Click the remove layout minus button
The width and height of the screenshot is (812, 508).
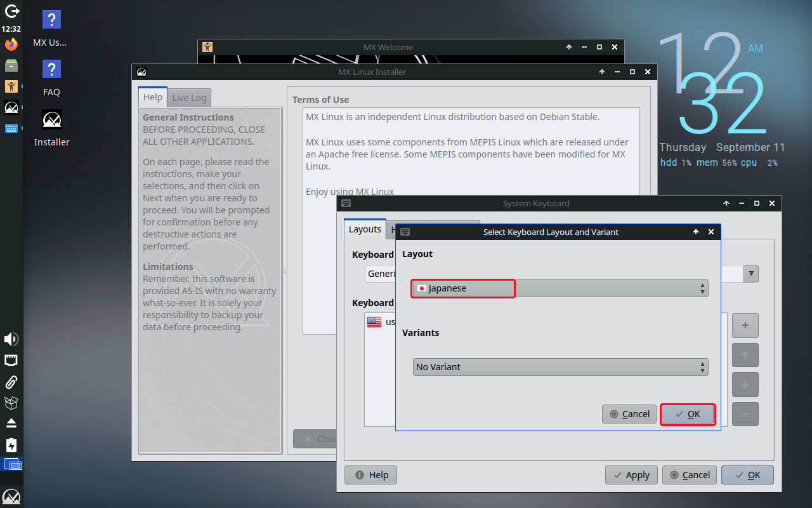click(745, 414)
